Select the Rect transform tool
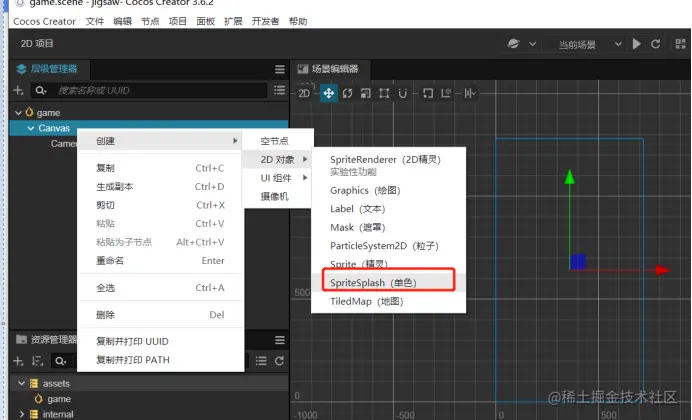Screen dimensions: 692x420 pos(384,93)
